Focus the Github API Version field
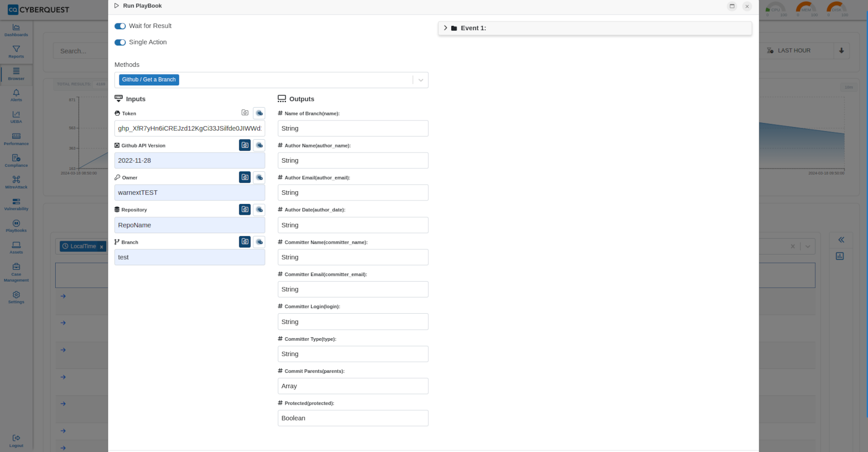The image size is (868, 452). [x=189, y=161]
